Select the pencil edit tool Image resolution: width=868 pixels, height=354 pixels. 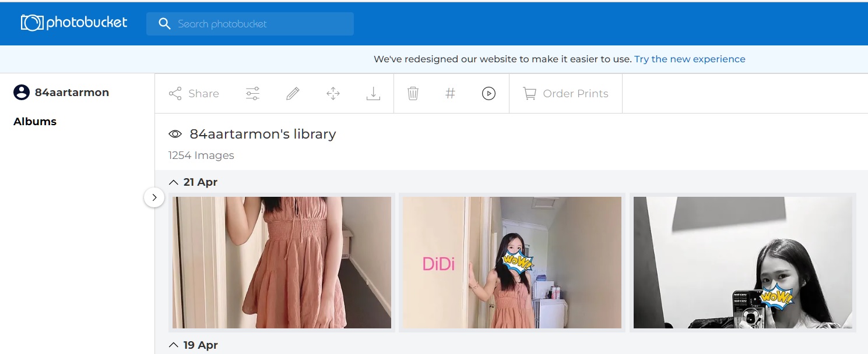(x=293, y=94)
